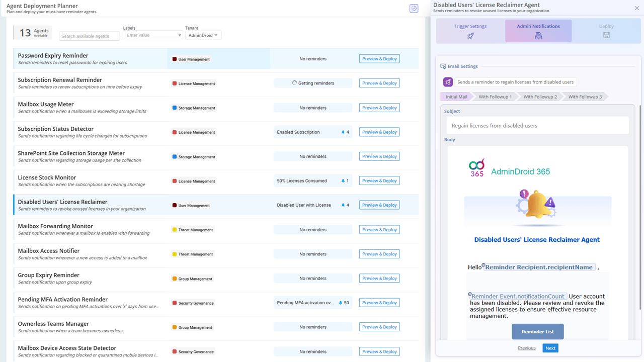
Task: Go to the Deploy tab
Action: (x=606, y=31)
